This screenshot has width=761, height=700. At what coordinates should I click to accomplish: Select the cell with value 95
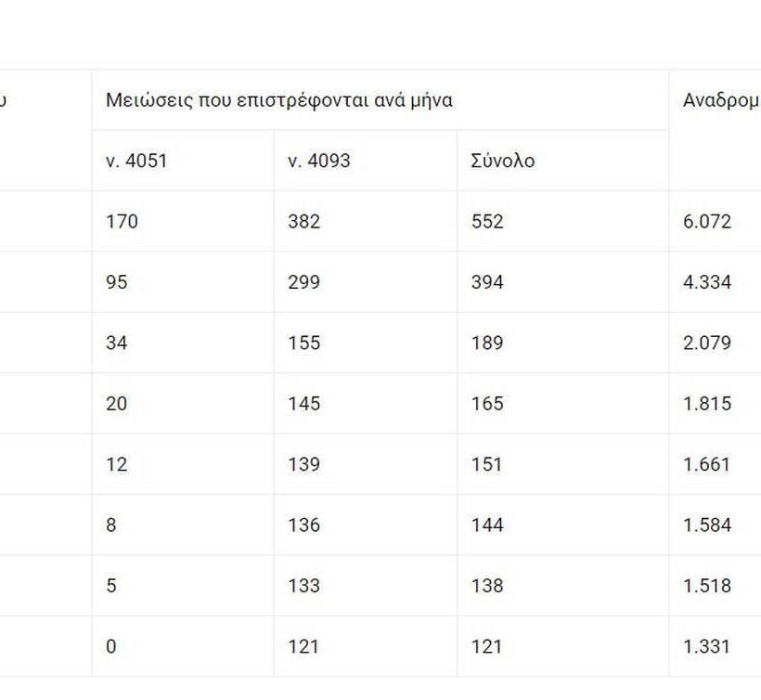(x=117, y=281)
